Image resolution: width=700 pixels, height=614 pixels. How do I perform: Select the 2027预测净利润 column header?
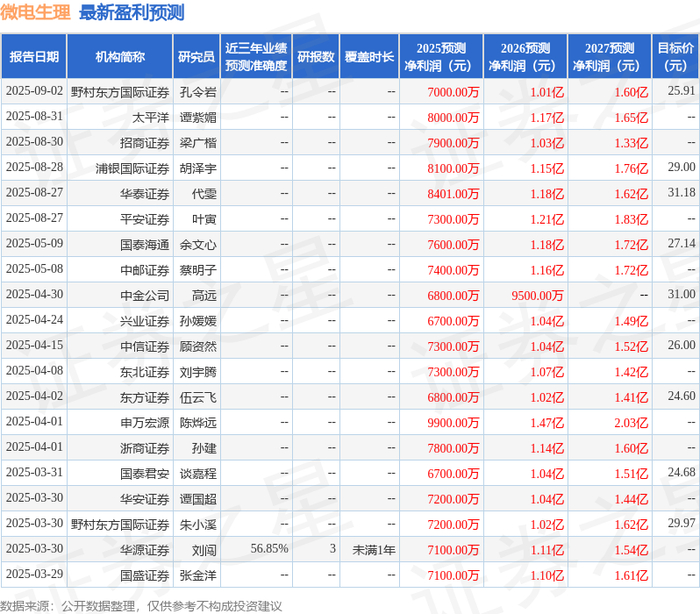coord(609,57)
